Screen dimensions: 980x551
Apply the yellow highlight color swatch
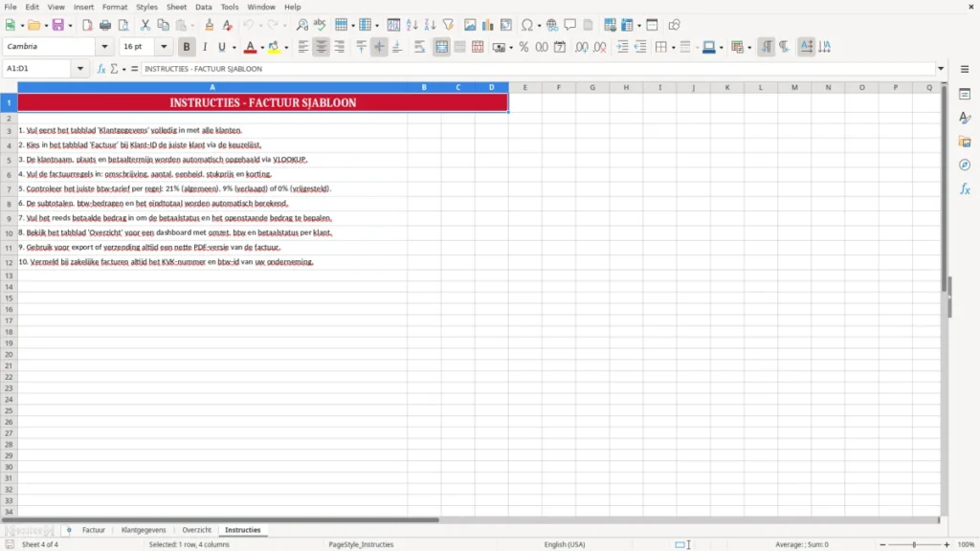coord(274,47)
